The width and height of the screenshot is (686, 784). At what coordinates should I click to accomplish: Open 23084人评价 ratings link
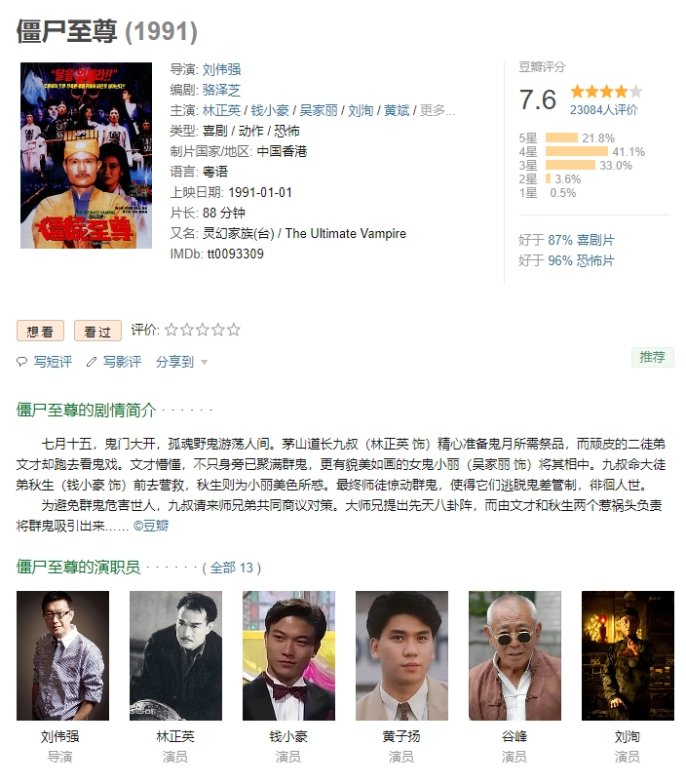pos(603,110)
